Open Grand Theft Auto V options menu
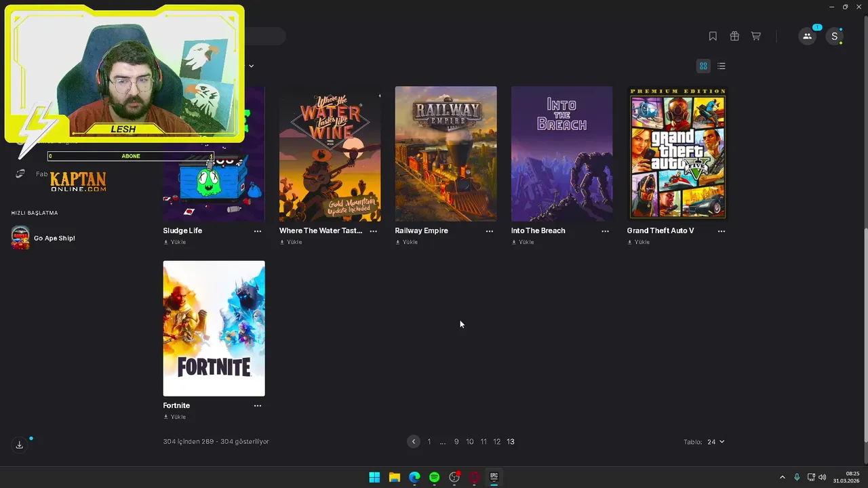Viewport: 868px width, 488px height. click(722, 231)
